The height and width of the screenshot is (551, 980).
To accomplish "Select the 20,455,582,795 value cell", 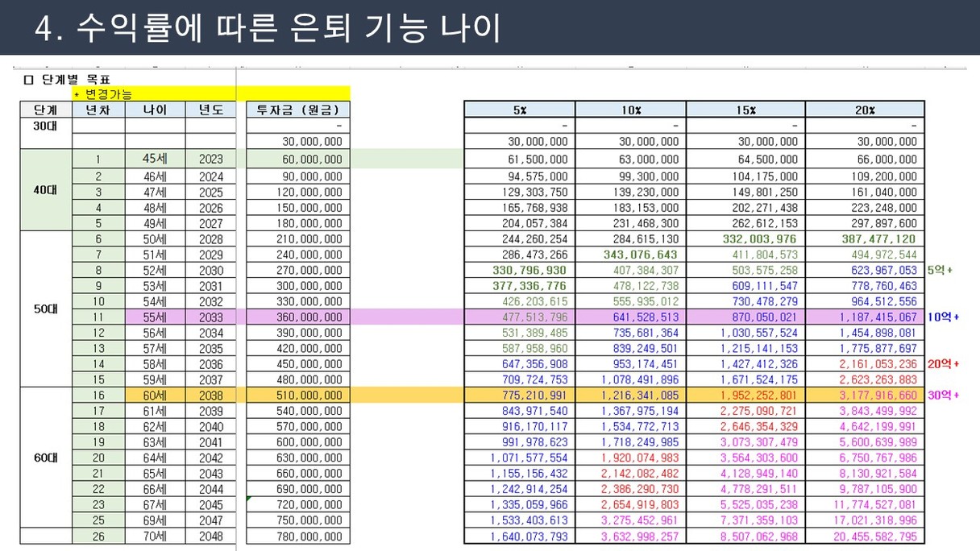I will pyautogui.click(x=865, y=536).
